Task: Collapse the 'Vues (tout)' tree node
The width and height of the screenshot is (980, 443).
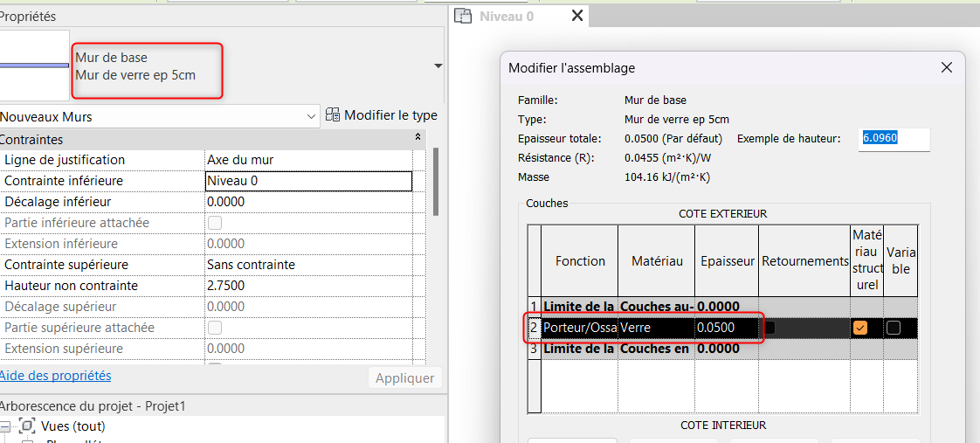Action: pos(5,426)
